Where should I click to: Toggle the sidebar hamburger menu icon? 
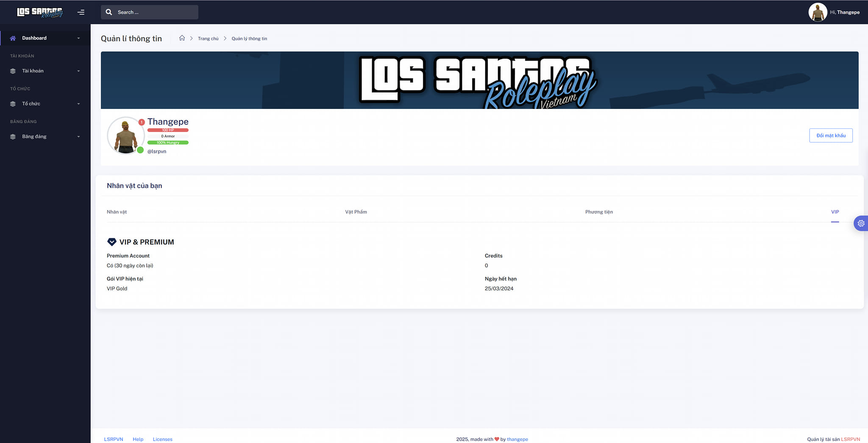(x=81, y=12)
